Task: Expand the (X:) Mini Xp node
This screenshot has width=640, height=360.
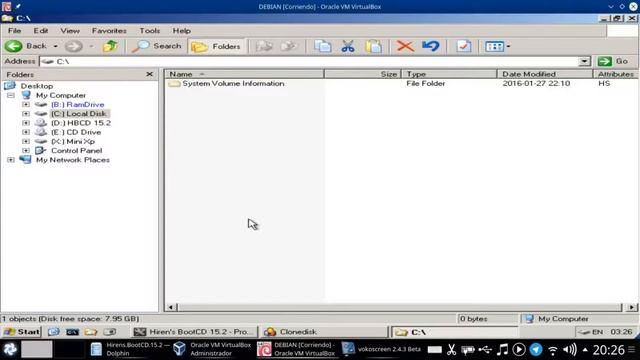Action: click(26, 142)
